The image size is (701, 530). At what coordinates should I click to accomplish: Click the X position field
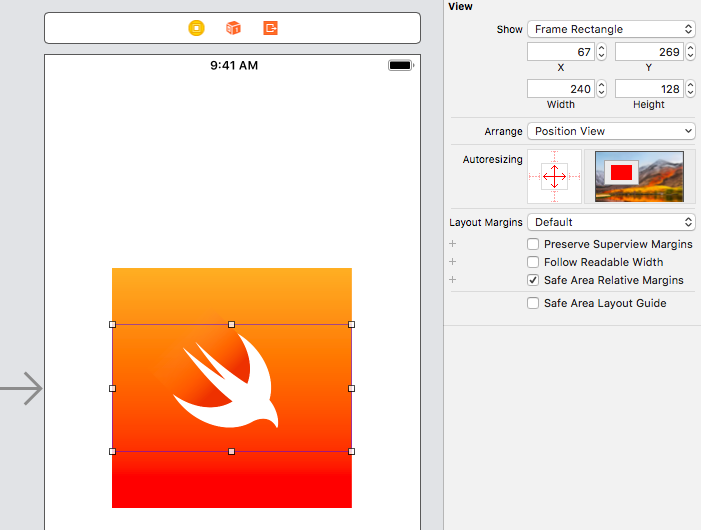(x=561, y=52)
